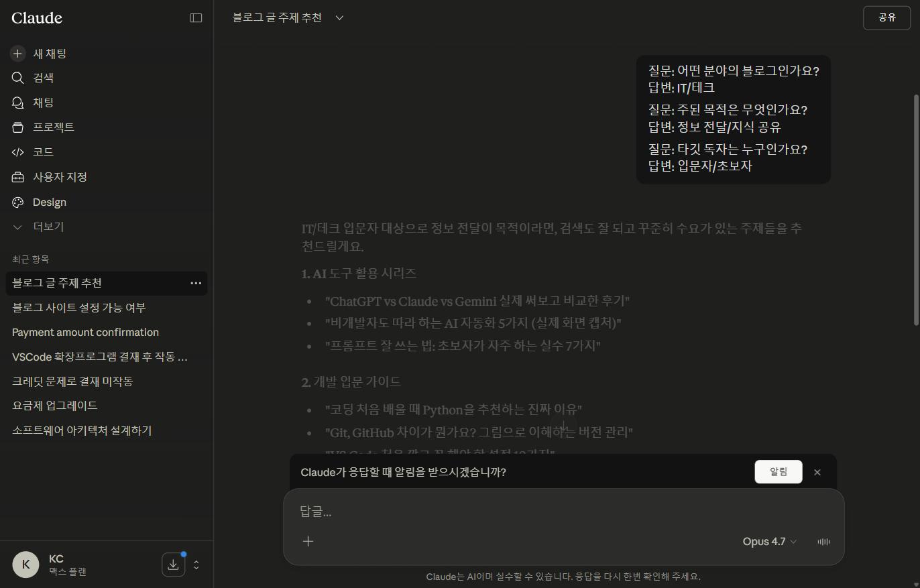The height and width of the screenshot is (588, 920).
Task: Click the question 질문: 어떤 분야의 블로그인가요?
Action: coord(734,71)
